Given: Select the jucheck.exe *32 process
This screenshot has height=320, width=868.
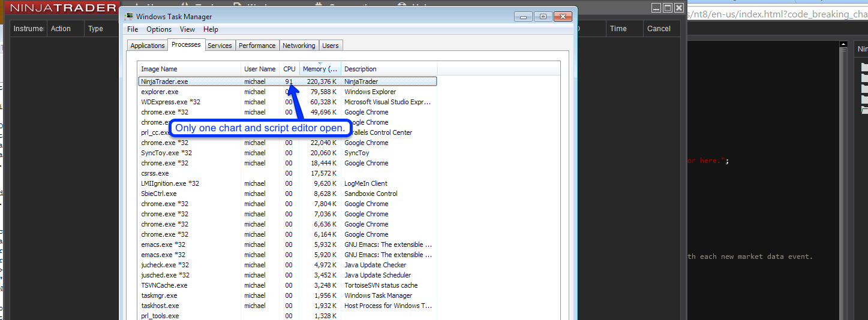Looking at the screenshot, I should [x=287, y=265].
